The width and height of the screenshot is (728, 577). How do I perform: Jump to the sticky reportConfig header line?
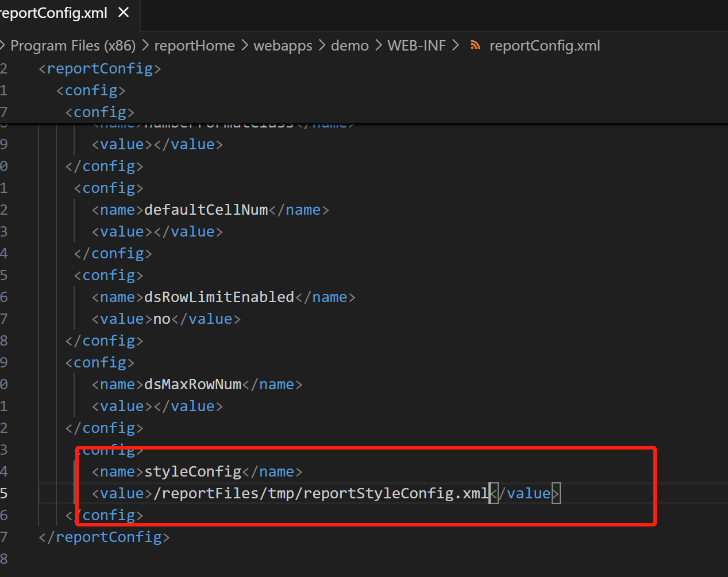click(100, 69)
